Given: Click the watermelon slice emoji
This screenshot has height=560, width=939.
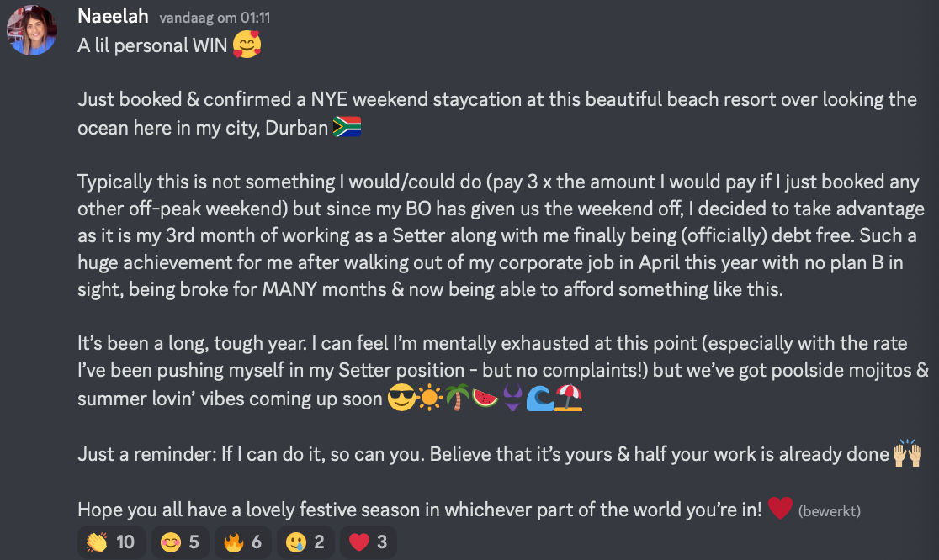Looking at the screenshot, I should (485, 399).
